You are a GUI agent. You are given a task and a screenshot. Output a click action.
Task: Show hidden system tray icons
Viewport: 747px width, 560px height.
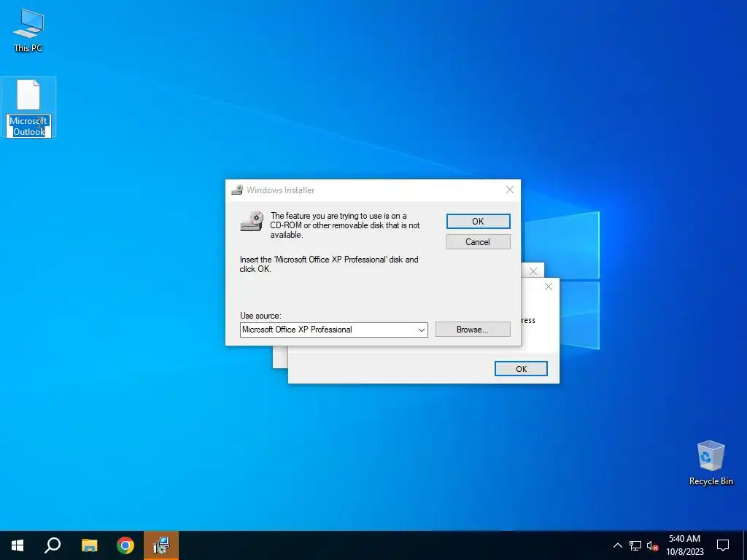click(617, 545)
